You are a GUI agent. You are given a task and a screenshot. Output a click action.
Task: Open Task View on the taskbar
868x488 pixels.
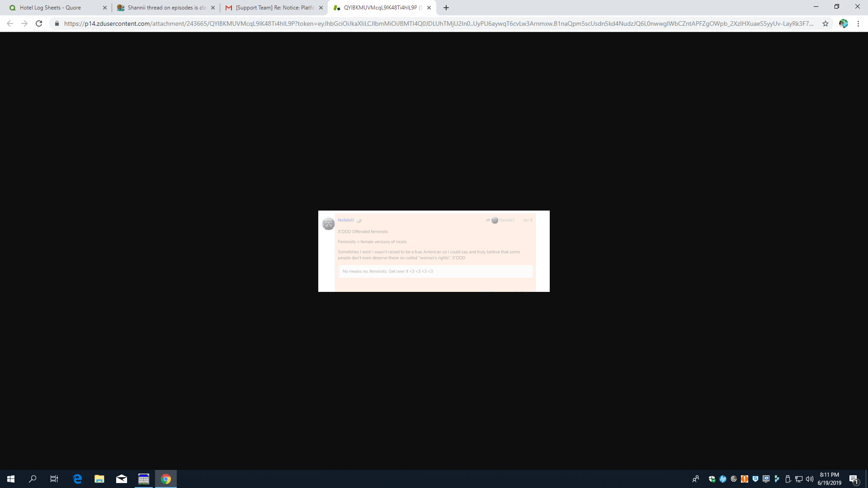click(54, 479)
